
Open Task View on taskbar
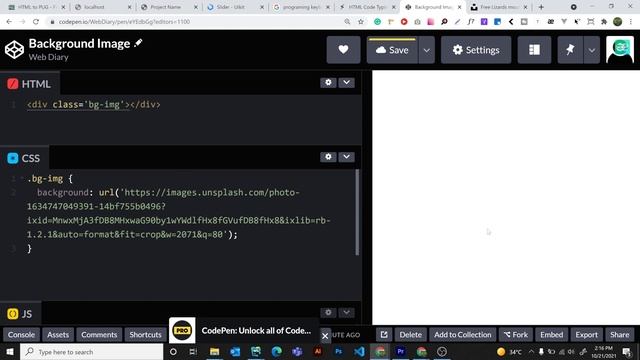[x=193, y=351]
